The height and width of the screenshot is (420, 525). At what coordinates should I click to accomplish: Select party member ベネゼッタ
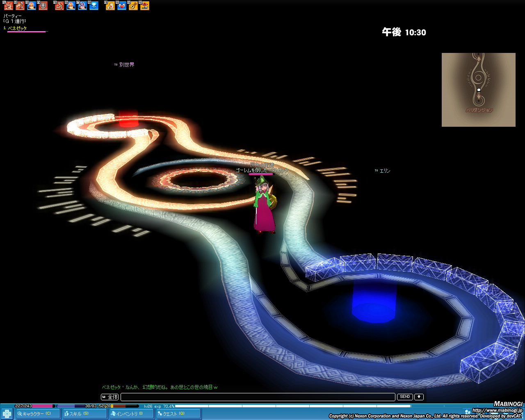pos(17,28)
